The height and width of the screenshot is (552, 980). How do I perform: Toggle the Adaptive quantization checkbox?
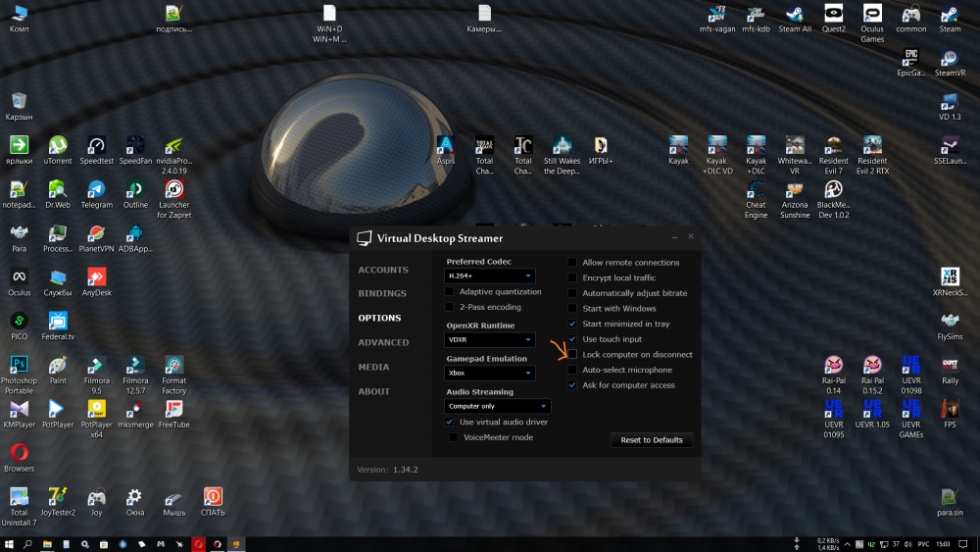[x=451, y=292]
